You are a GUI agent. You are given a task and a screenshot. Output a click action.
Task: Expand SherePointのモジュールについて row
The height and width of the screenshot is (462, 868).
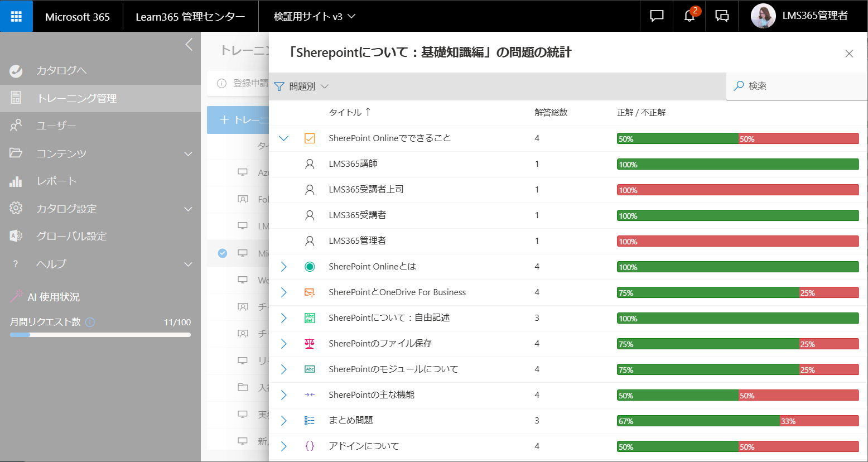pos(284,369)
